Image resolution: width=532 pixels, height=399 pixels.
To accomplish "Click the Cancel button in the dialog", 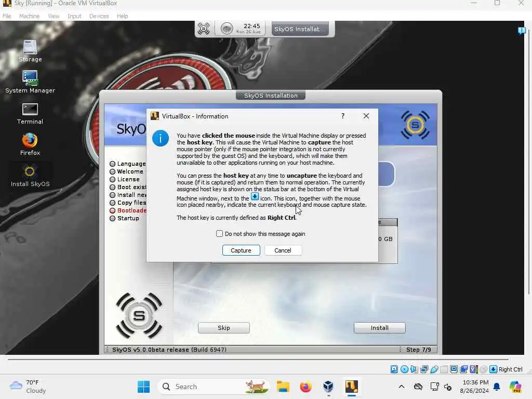I will coord(283,250).
